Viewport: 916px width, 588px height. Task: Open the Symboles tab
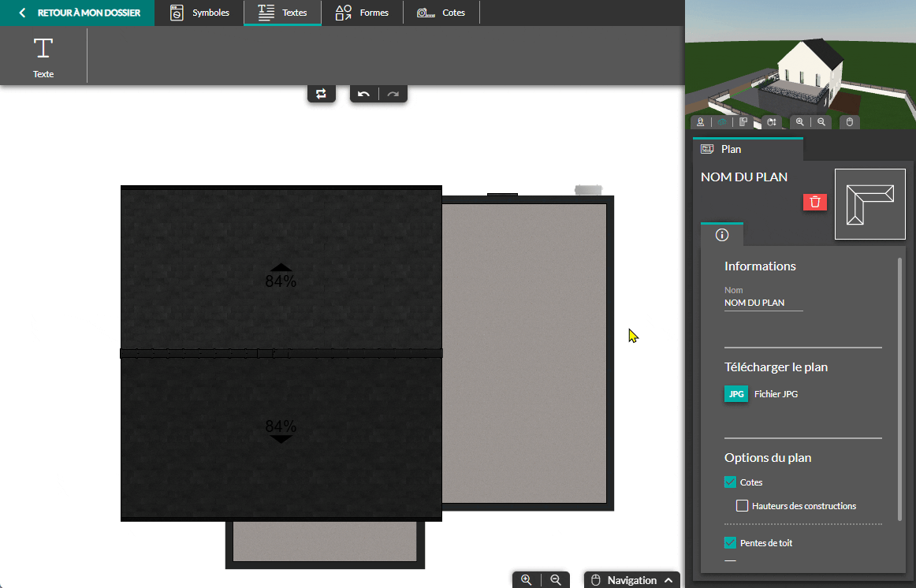[x=200, y=13]
